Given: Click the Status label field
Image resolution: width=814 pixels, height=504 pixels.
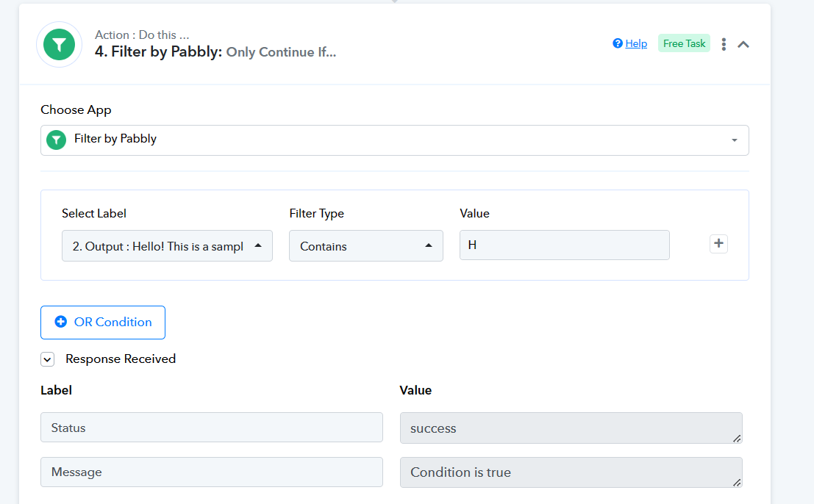Looking at the screenshot, I should point(211,428).
